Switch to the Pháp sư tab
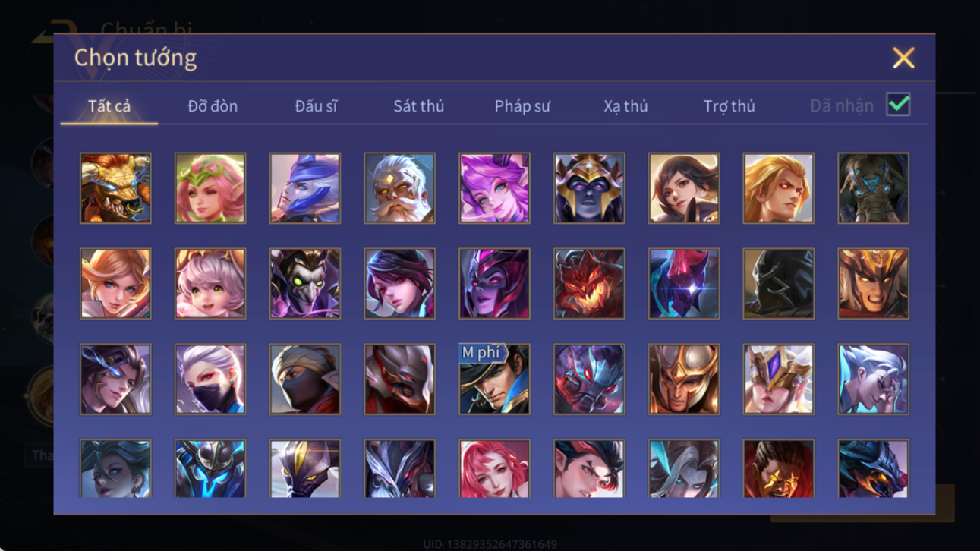 point(522,106)
